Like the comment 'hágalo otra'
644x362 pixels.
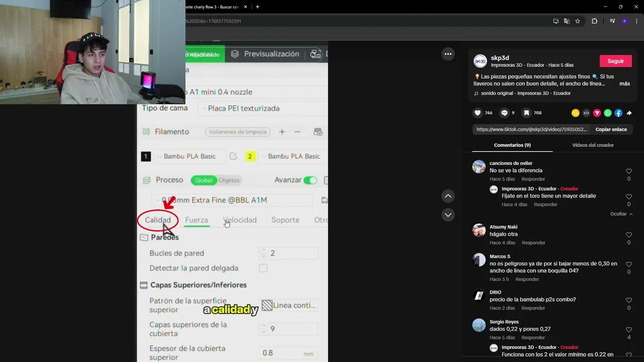(x=629, y=235)
